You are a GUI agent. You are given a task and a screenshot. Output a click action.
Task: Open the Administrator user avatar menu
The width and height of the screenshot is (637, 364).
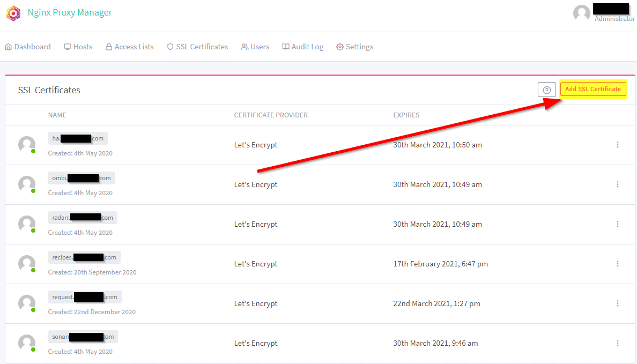(581, 13)
